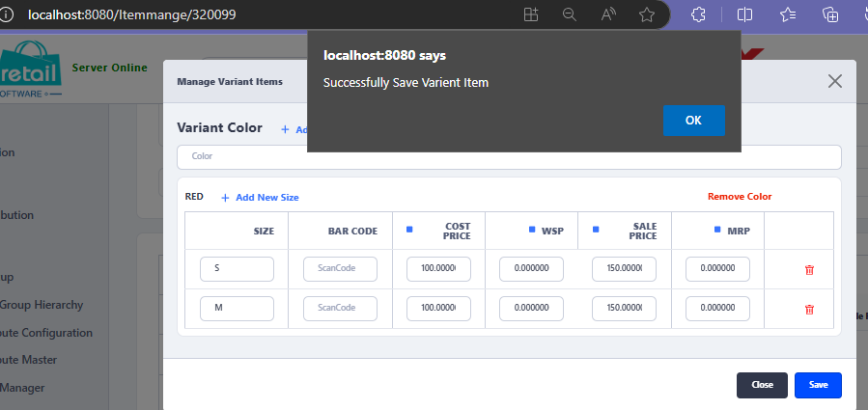
Task: Open the favorites list
Action: (788, 15)
